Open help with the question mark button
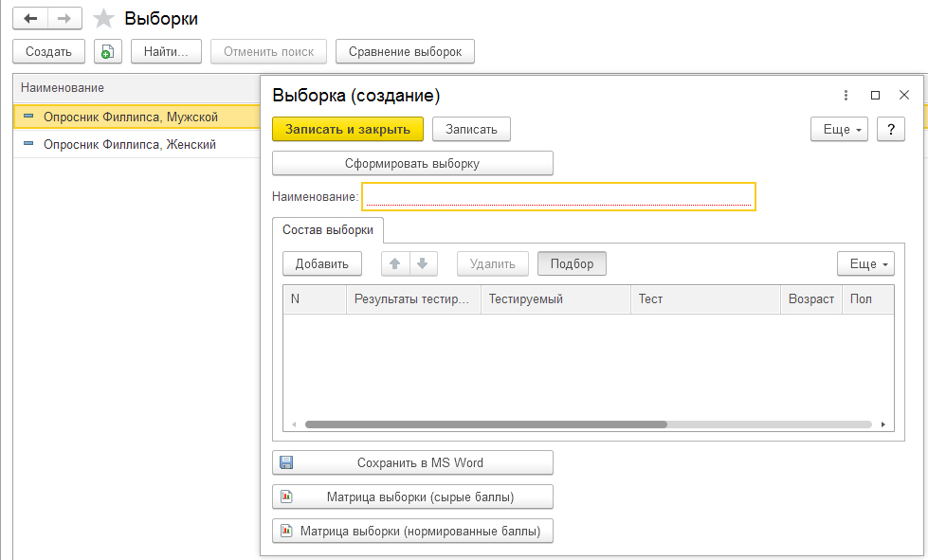The image size is (928, 560). pos(890,129)
